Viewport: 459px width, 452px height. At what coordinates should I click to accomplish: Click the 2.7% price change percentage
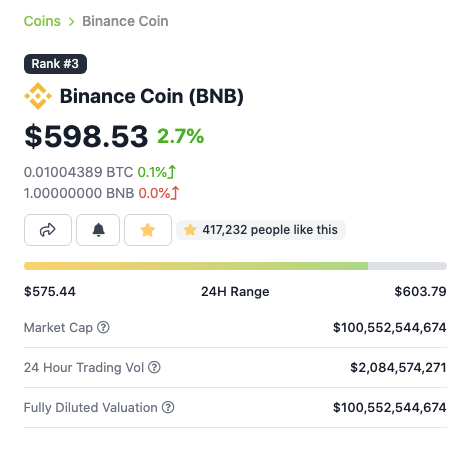click(x=180, y=136)
